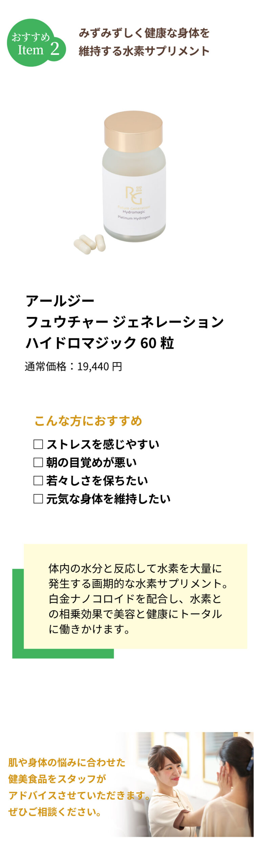Viewport: 254px width, 868px height.
Task: Select the 若々しさを保ちたい checkbox
Action: pos(38,480)
